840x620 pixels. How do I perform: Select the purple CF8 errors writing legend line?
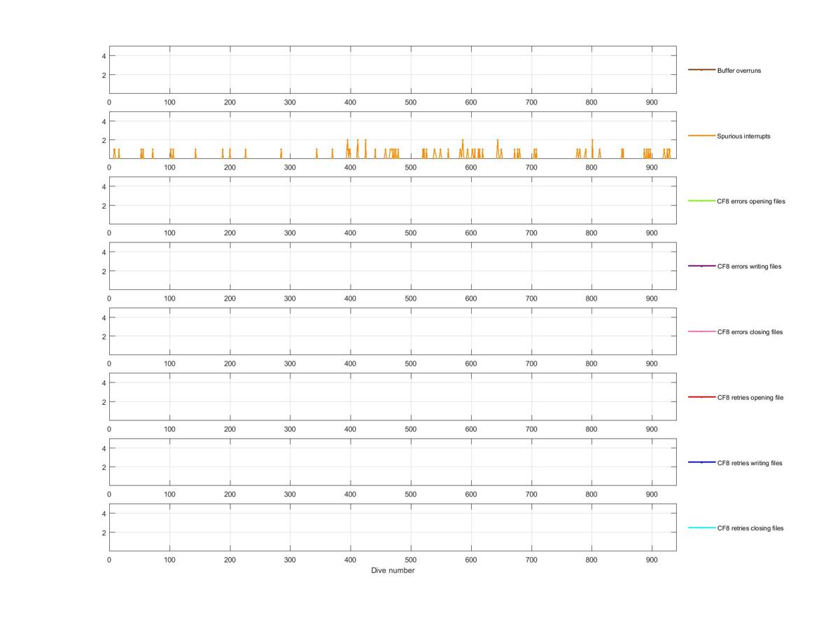click(x=701, y=266)
